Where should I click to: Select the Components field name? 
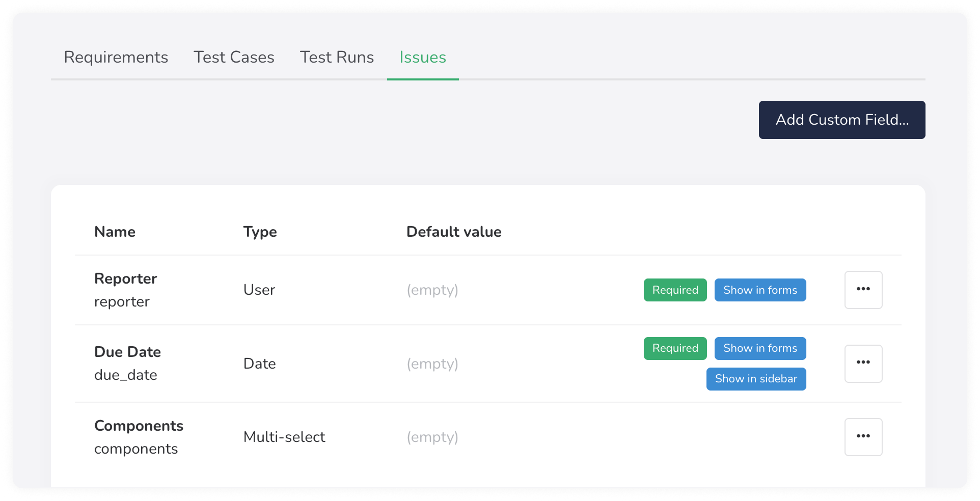[139, 426]
